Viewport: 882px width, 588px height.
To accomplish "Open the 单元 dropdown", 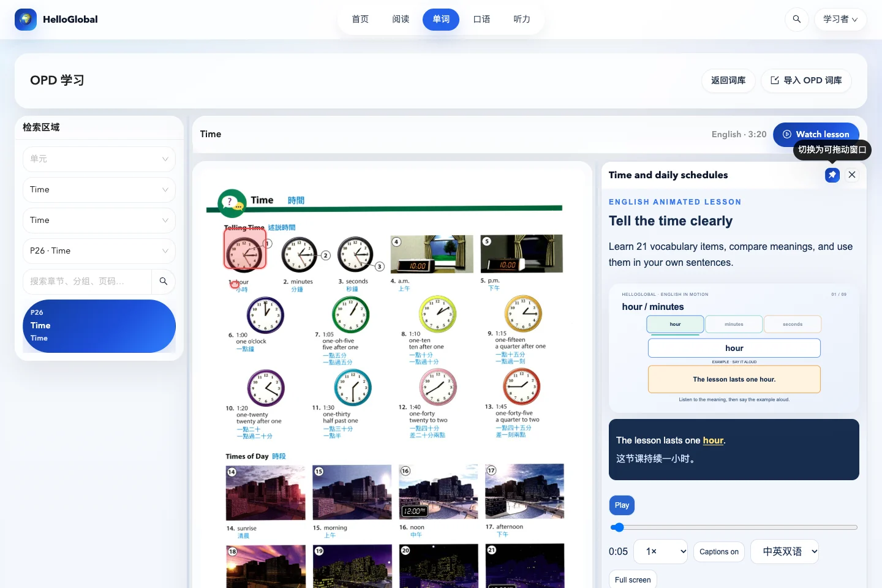I will tap(99, 159).
